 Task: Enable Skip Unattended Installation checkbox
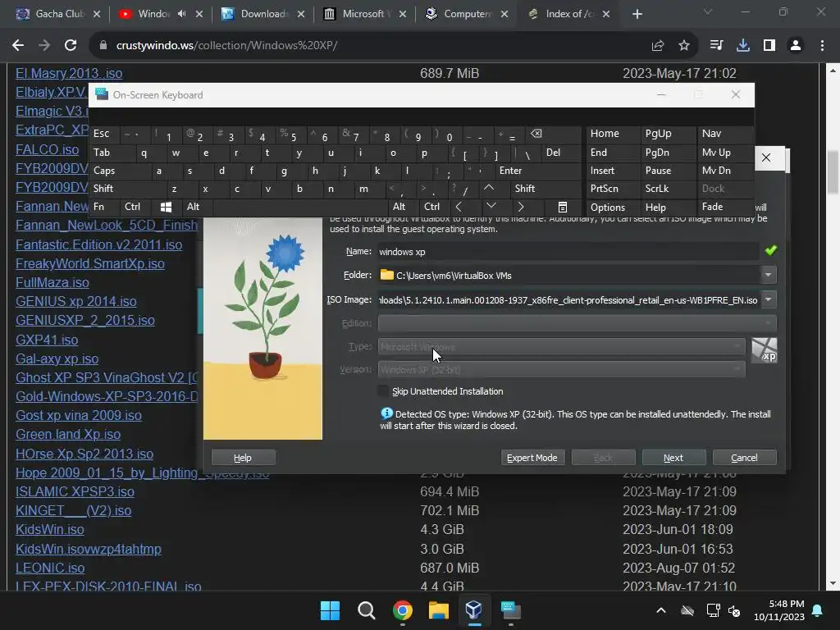pyautogui.click(x=383, y=391)
